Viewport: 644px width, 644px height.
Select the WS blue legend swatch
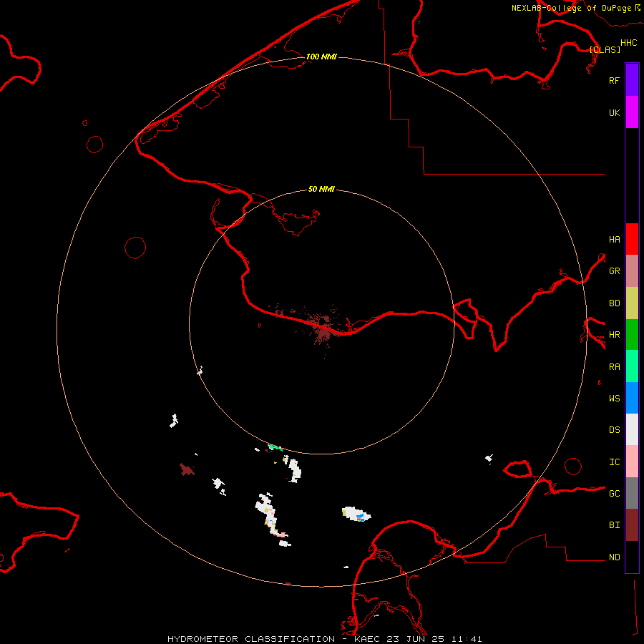[632, 398]
